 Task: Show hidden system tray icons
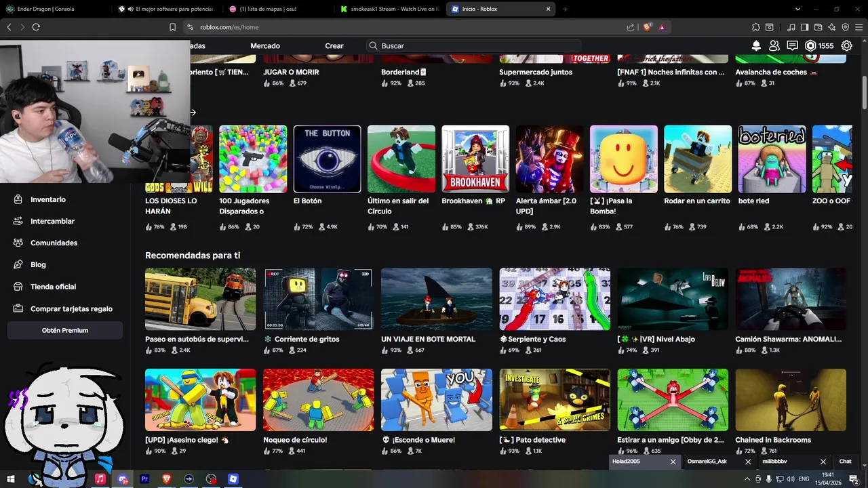[x=747, y=479]
